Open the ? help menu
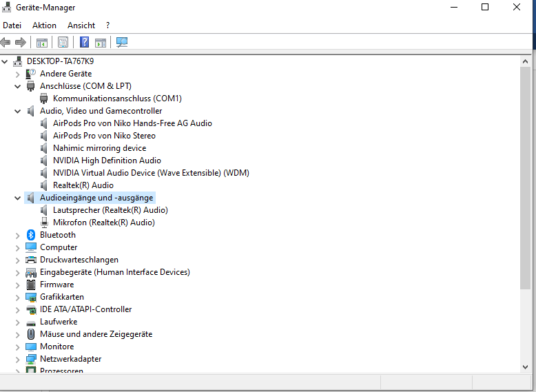This screenshot has width=536, height=392. point(108,25)
